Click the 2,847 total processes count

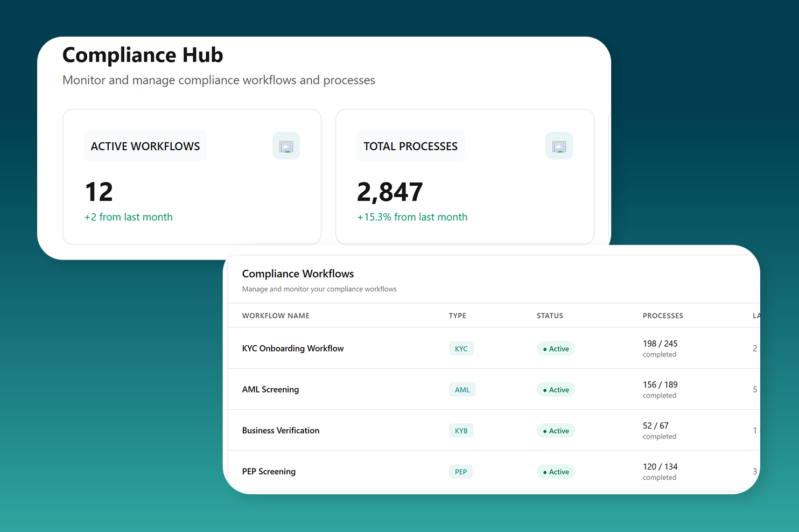click(390, 192)
